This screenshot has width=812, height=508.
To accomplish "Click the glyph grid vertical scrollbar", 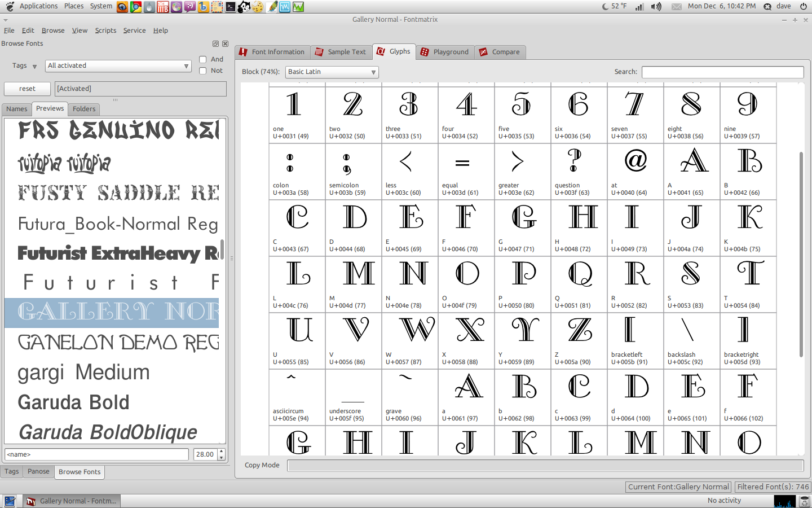I will [801, 254].
